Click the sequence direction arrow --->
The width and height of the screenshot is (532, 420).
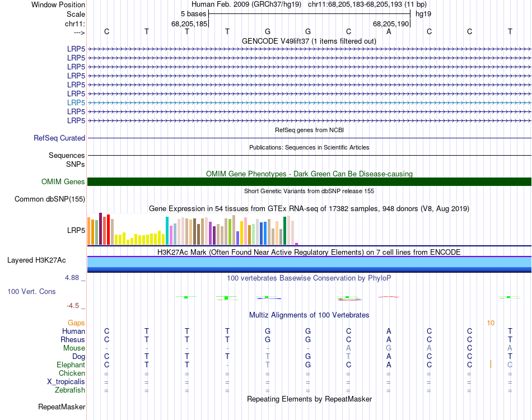coord(80,32)
